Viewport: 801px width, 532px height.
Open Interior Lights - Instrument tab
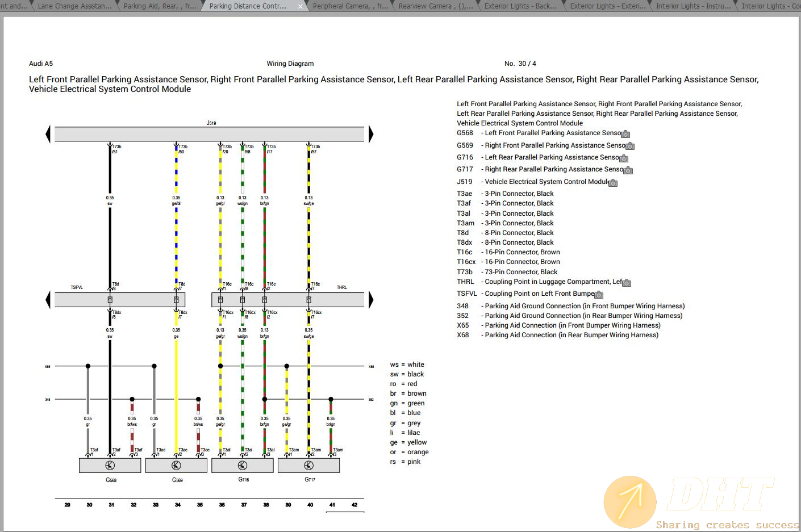click(693, 6)
